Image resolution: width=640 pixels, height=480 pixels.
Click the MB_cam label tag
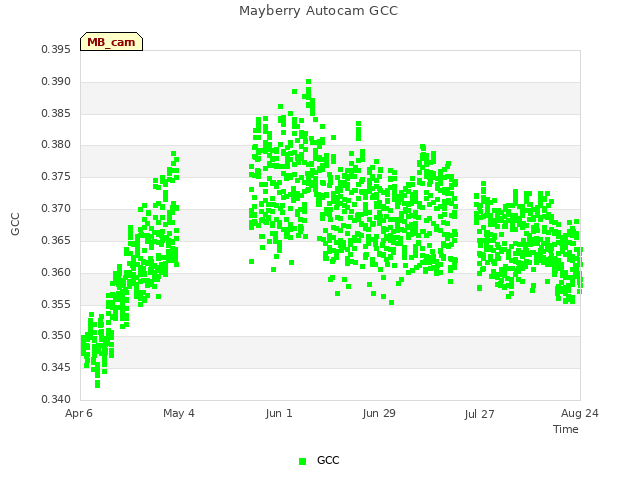(111, 42)
